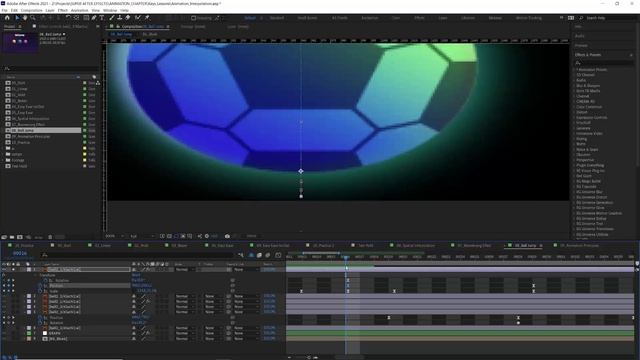Open the Animation menu
Viewport: 640px width, 360px height.
tap(80, 10)
